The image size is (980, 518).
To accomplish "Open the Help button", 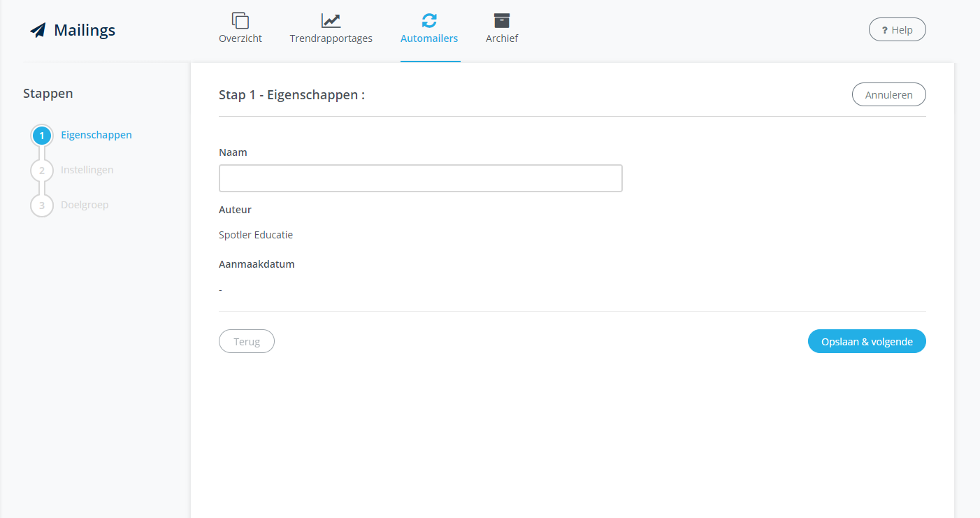I will [897, 30].
